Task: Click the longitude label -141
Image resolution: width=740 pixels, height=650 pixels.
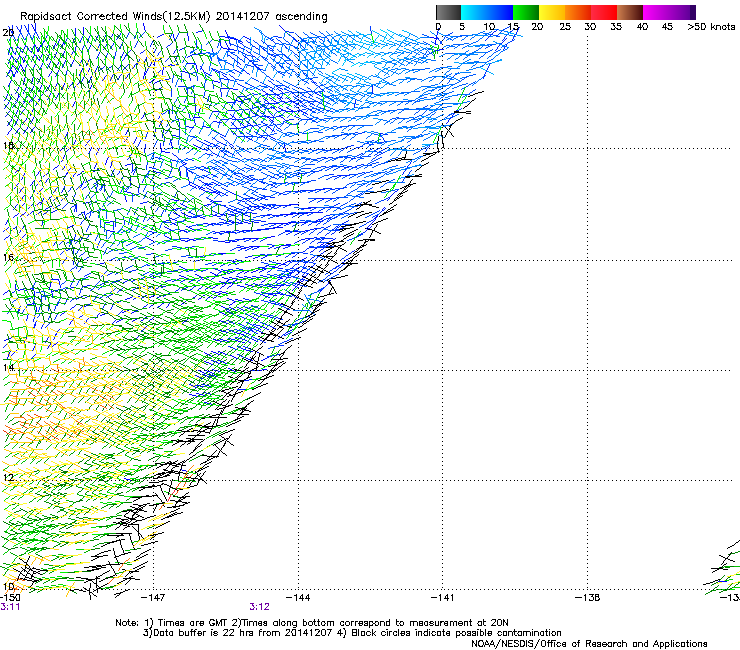Action: [x=443, y=598]
